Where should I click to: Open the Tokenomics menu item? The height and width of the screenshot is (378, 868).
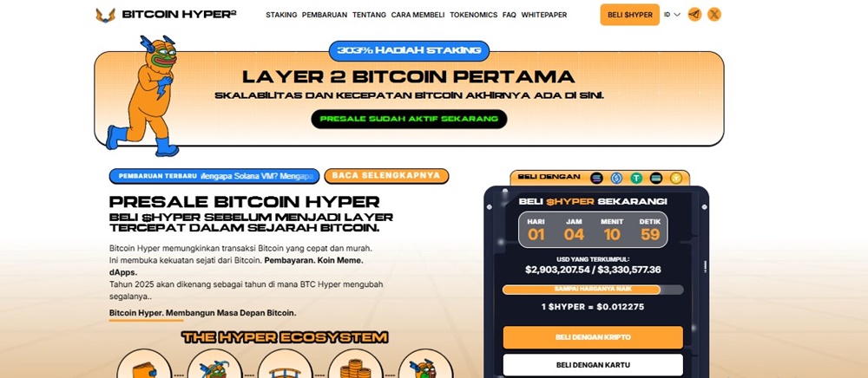[473, 15]
